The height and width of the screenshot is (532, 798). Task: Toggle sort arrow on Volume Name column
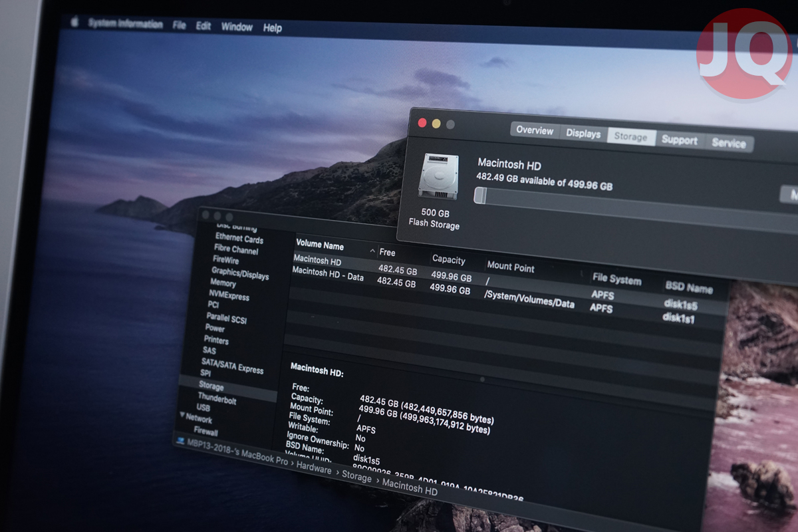point(372,251)
